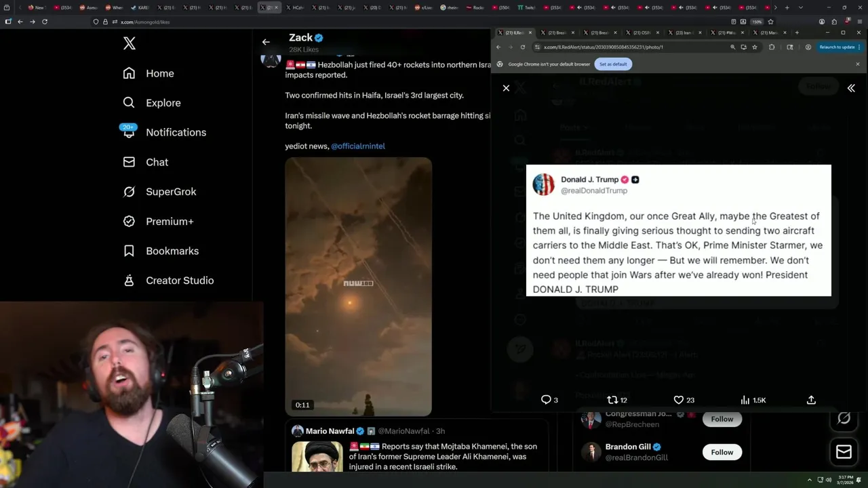The image size is (868, 488).
Task: Set Chrome as default browser
Action: [613, 64]
